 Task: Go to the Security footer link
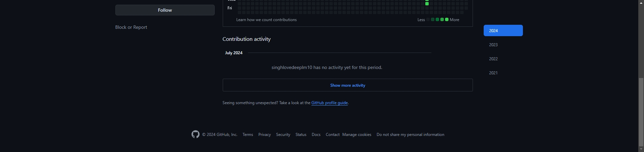(x=283, y=135)
